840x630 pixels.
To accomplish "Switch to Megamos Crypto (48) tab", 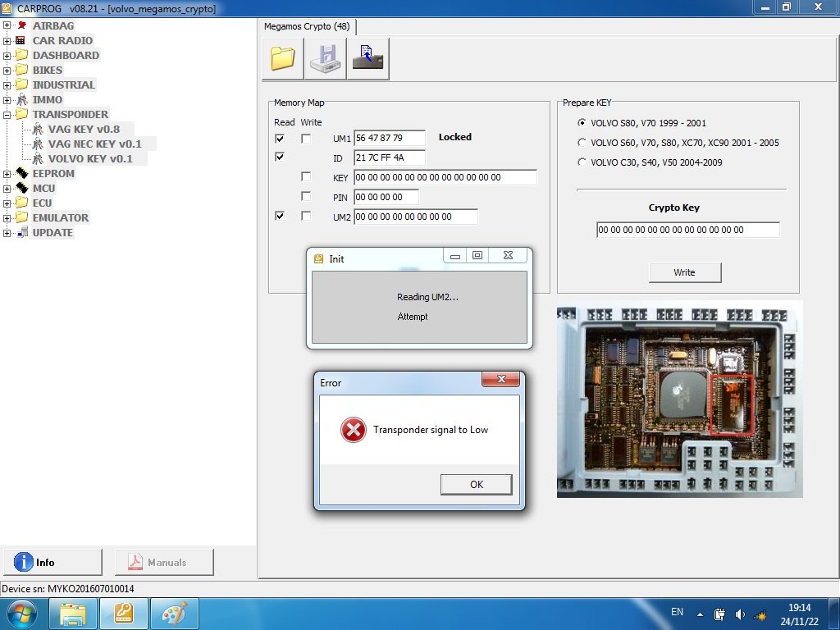I will pyautogui.click(x=307, y=26).
